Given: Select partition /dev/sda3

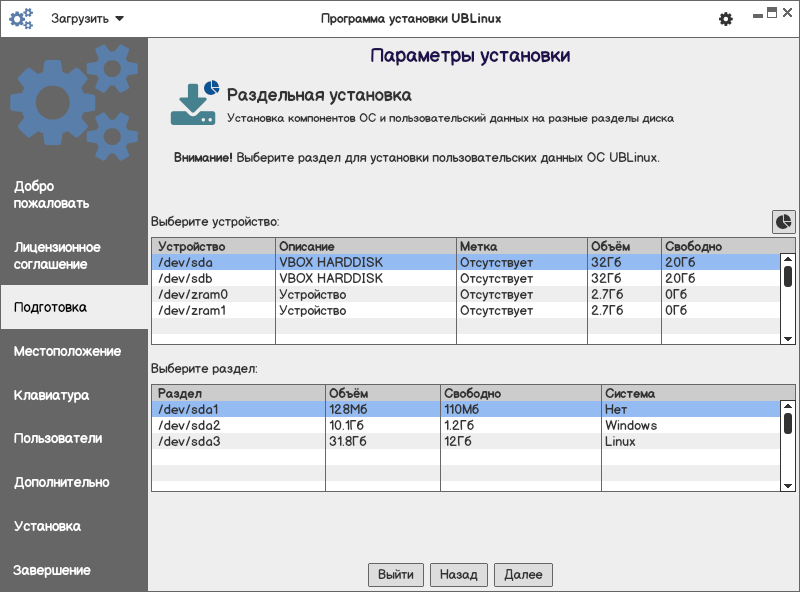Looking at the screenshot, I should tap(466, 441).
